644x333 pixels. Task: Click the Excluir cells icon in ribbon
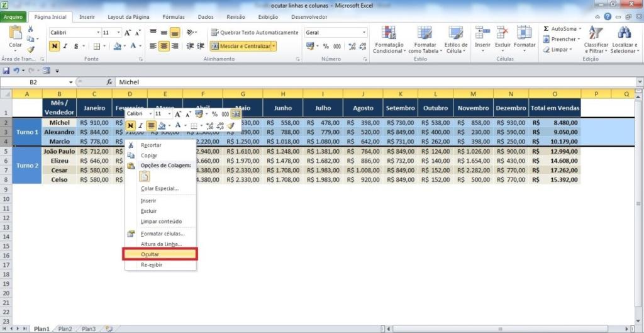pyautogui.click(x=502, y=33)
